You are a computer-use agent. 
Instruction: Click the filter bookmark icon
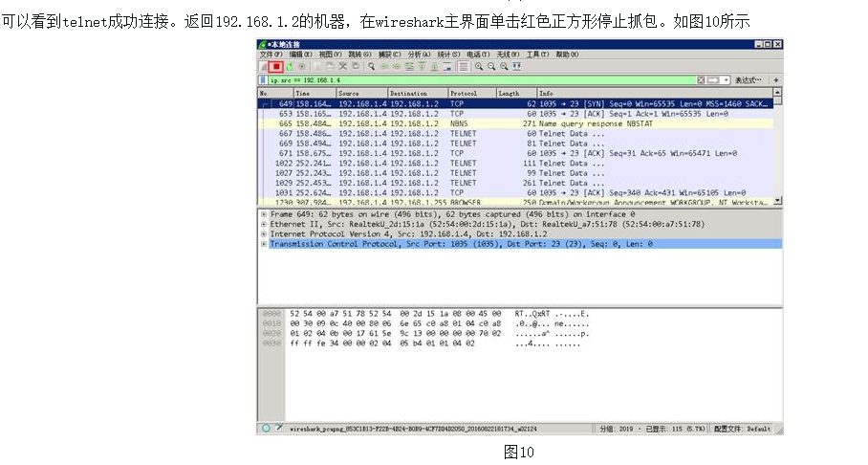pyautogui.click(x=263, y=79)
